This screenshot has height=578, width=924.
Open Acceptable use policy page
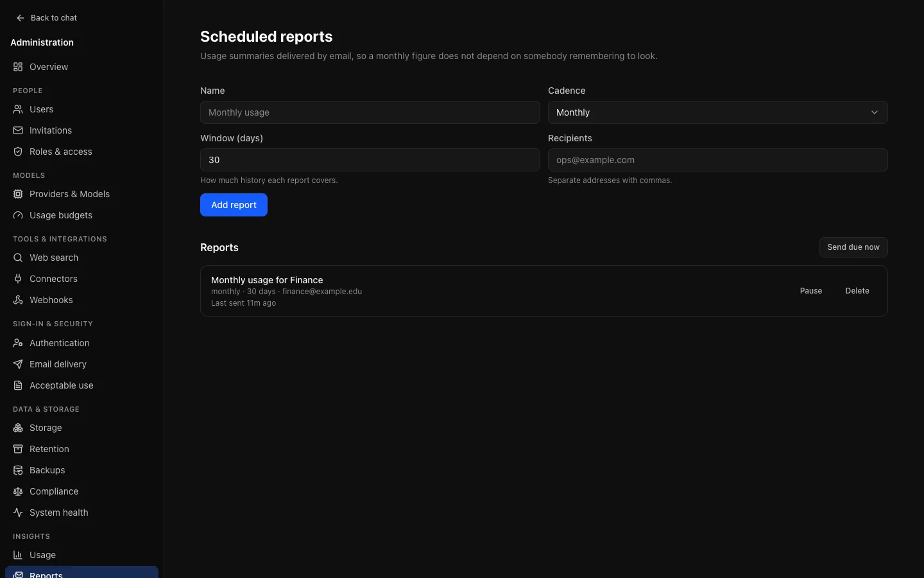[81, 385]
